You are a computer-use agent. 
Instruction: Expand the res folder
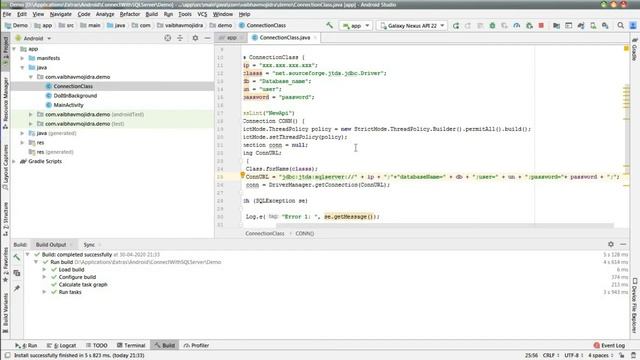click(x=22, y=142)
